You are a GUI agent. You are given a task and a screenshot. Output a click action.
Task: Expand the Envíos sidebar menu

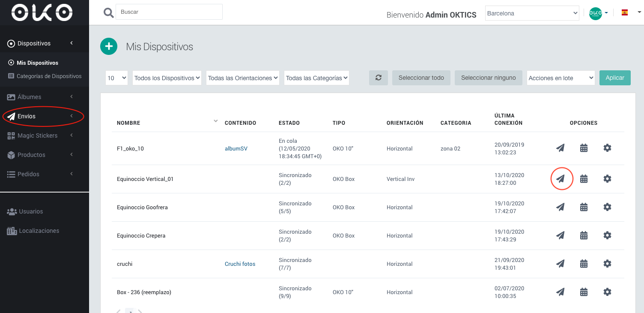point(45,116)
